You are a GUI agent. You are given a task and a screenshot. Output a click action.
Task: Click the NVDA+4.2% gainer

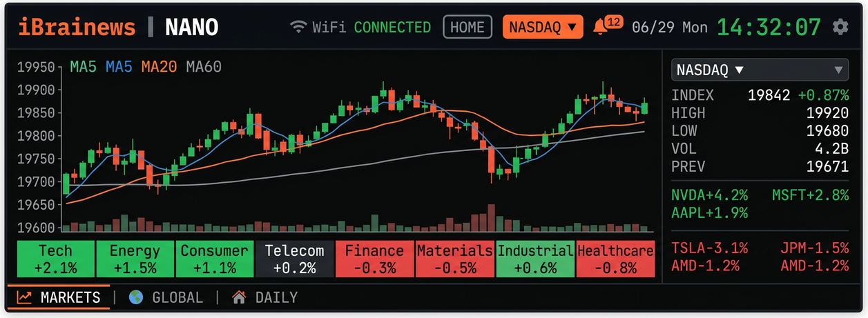(709, 195)
